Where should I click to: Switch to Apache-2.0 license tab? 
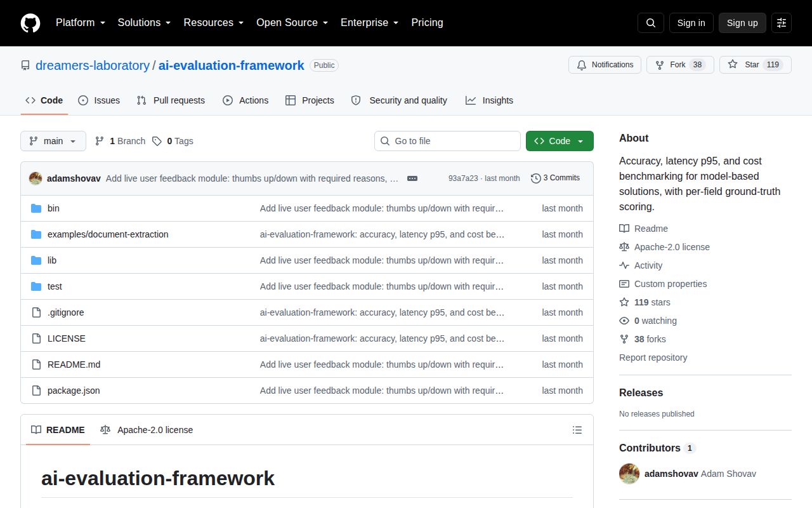click(x=147, y=430)
